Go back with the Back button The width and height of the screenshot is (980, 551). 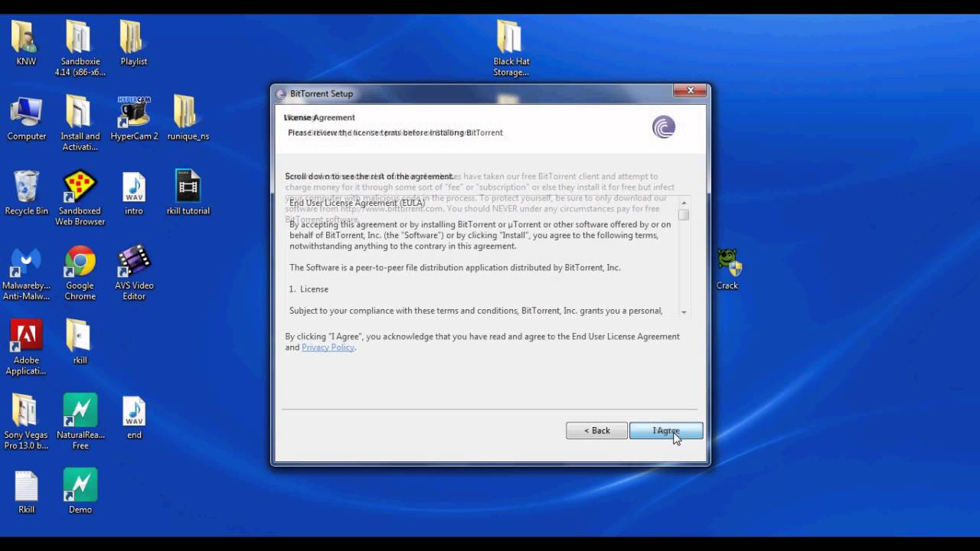[596, 431]
